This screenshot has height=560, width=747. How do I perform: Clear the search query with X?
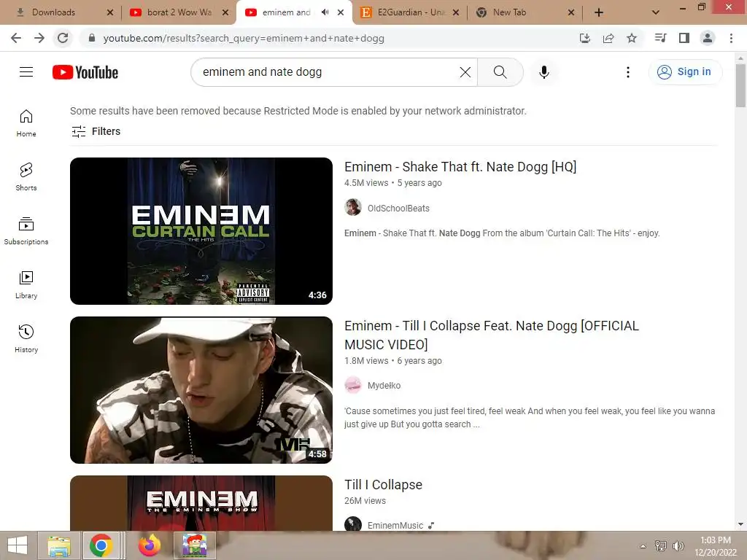[465, 72]
